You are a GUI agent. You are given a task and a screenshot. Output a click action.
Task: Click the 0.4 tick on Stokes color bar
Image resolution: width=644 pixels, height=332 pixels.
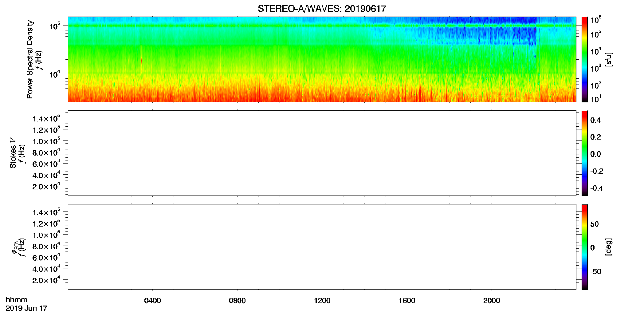[x=595, y=120]
